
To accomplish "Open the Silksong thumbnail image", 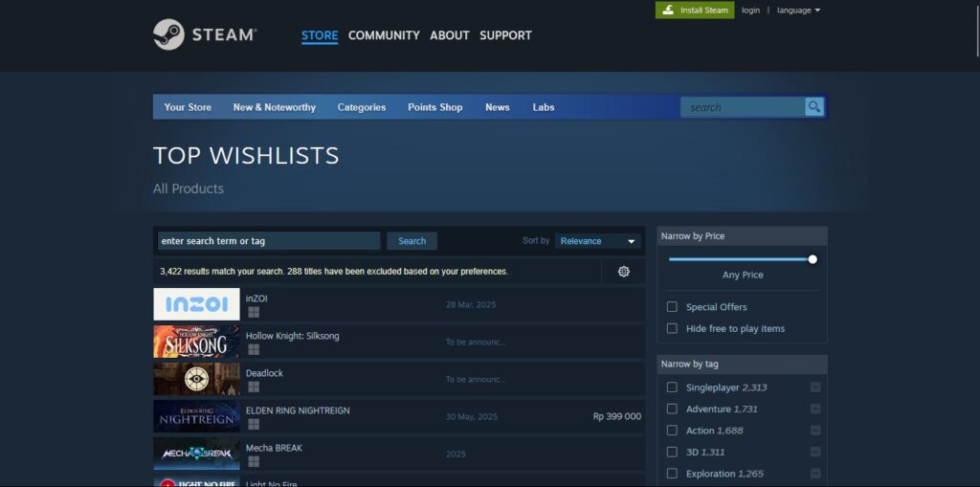I will point(196,342).
